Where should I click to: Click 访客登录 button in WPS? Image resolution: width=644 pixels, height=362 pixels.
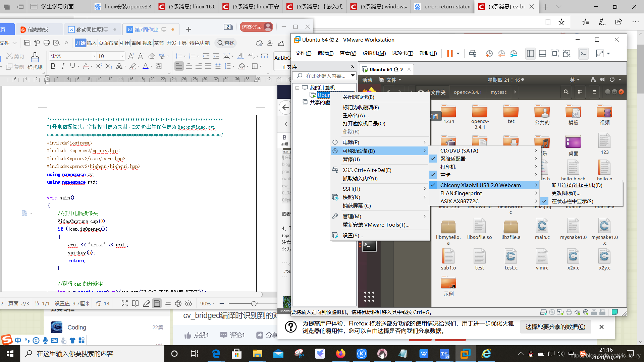pyautogui.click(x=256, y=27)
